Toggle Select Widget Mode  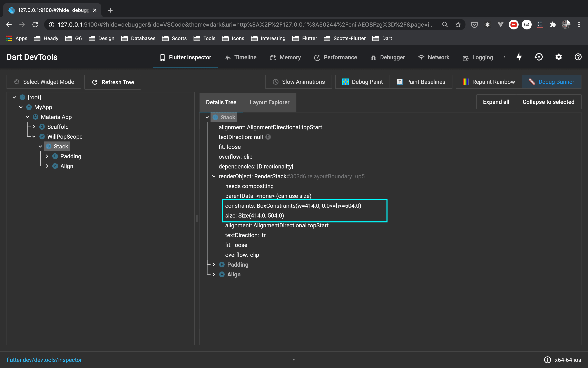[44, 82]
